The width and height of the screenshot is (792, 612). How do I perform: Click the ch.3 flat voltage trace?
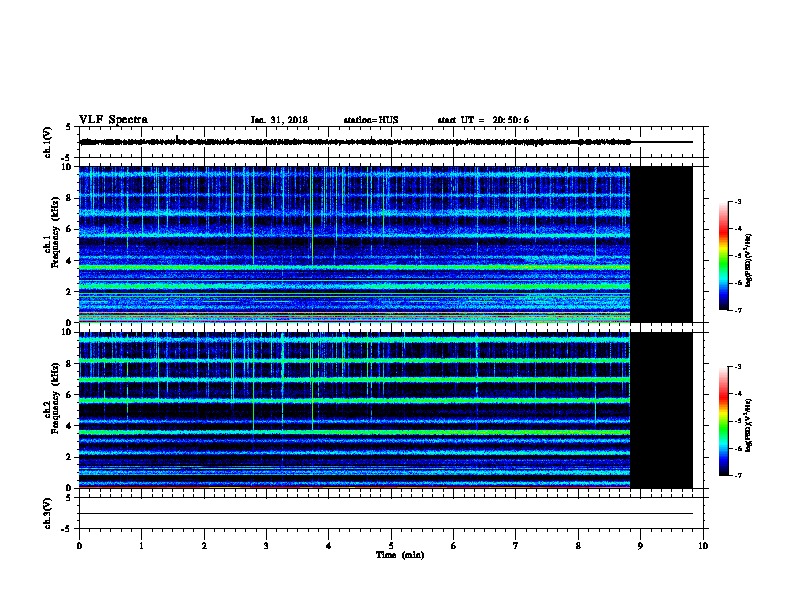click(386, 514)
